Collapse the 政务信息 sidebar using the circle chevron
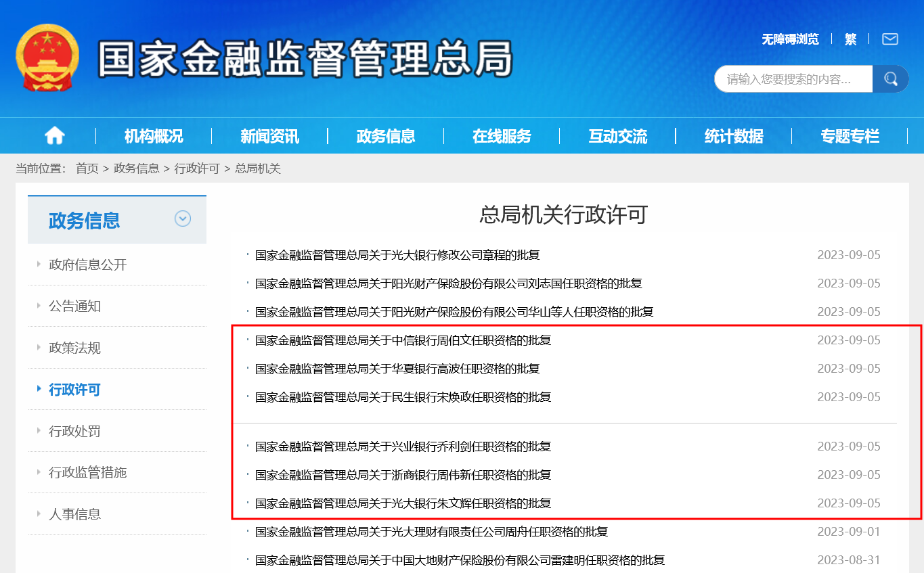The width and height of the screenshot is (924, 573). click(183, 219)
